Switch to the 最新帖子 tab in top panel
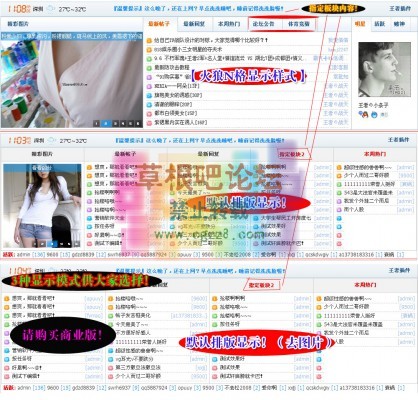Image resolution: width=418 pixels, height=400 pixels. [x=159, y=24]
